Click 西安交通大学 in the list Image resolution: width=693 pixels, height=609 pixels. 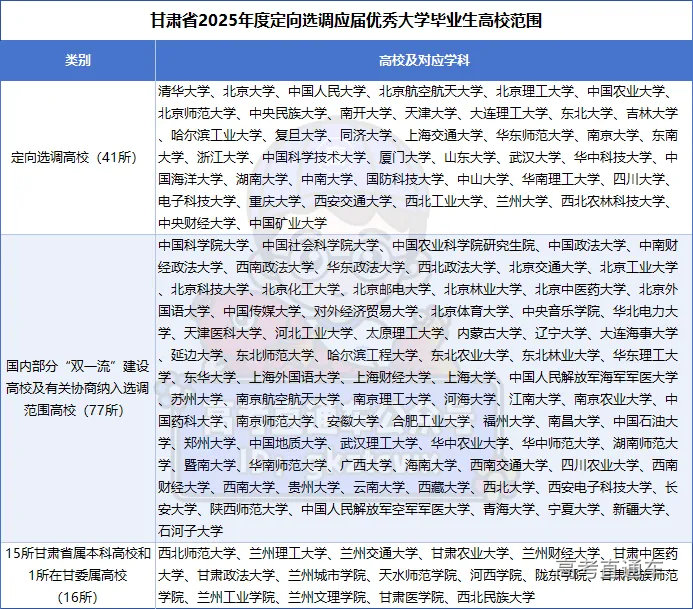pos(353,202)
